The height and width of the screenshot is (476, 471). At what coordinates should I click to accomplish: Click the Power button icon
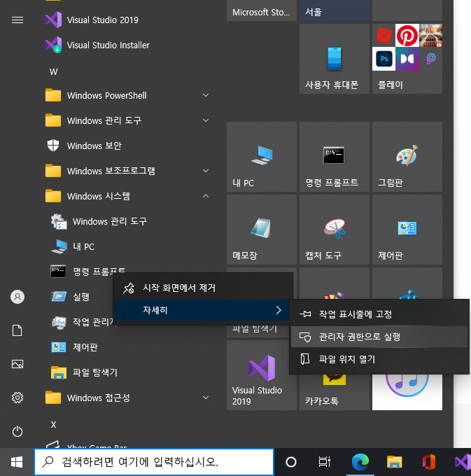pyautogui.click(x=17, y=431)
